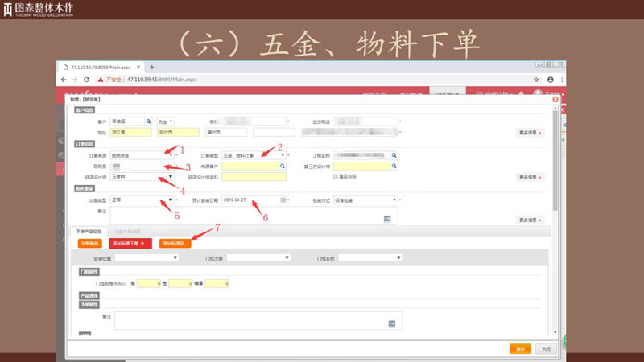Open the calendar picker for 预计安装日期

coord(282,200)
